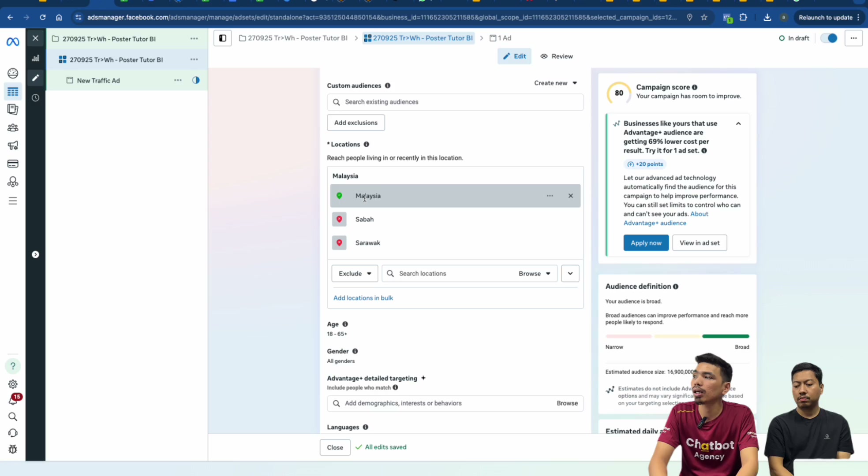Switch to the Review tab
Screen dimensions: 868x476
click(x=557, y=56)
